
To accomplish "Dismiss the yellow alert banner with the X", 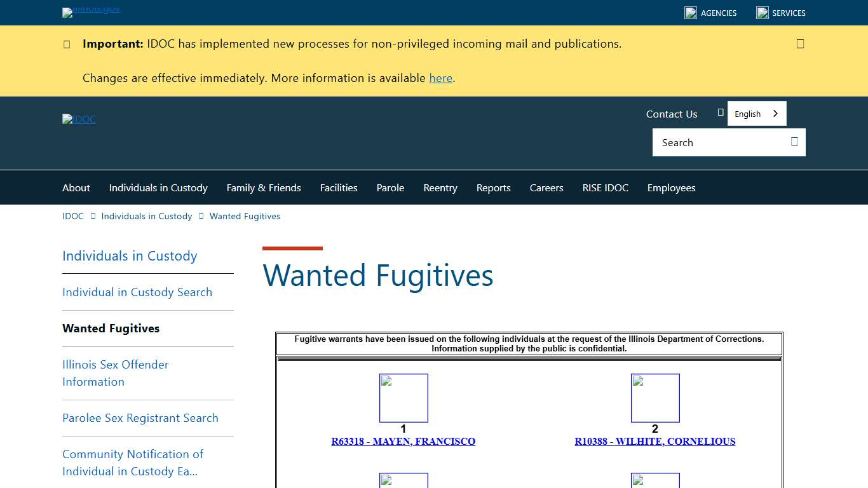I will click(x=800, y=43).
